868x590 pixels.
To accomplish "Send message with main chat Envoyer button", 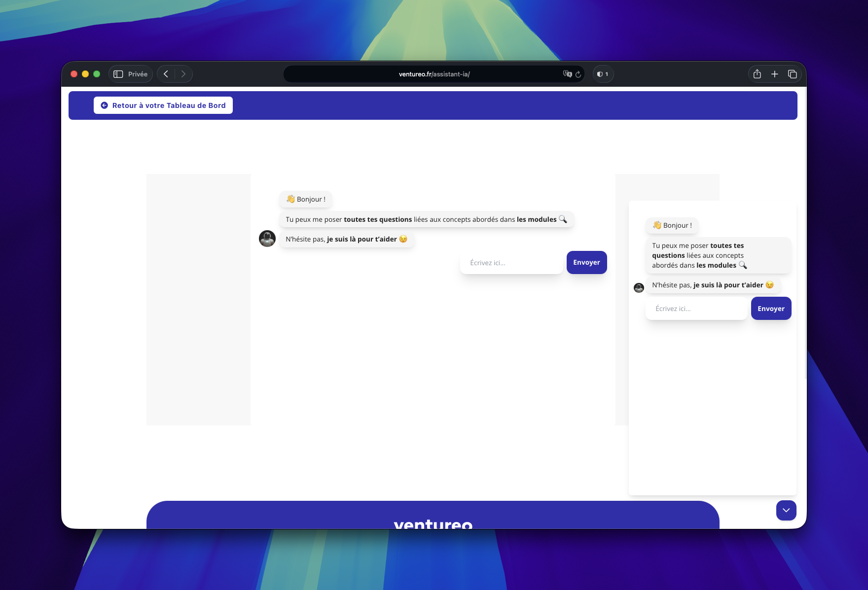I will pos(587,262).
